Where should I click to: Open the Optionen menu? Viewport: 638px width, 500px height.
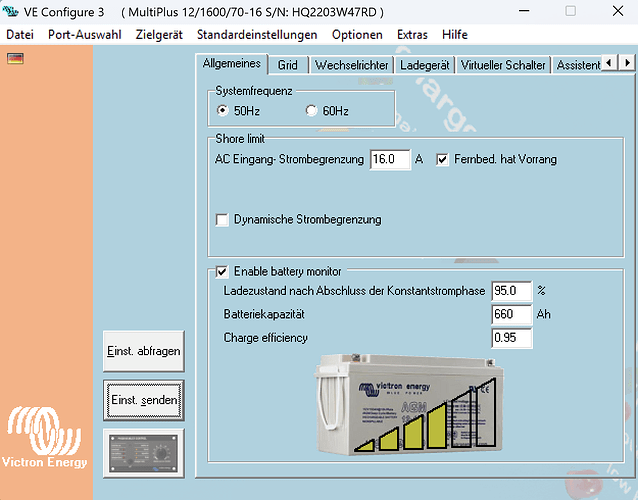[x=357, y=35]
